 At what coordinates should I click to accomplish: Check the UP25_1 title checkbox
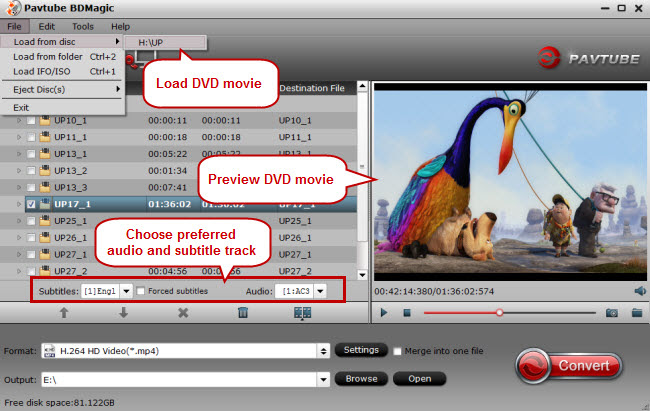point(31,221)
